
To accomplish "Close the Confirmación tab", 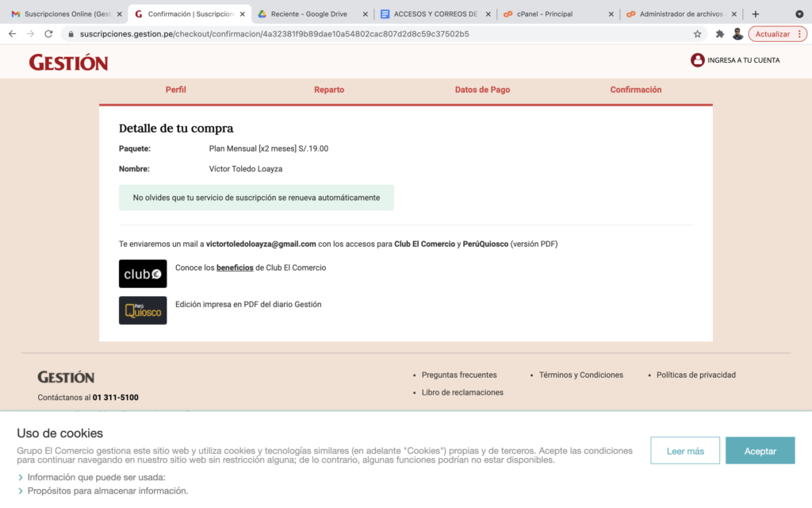I will tap(243, 14).
